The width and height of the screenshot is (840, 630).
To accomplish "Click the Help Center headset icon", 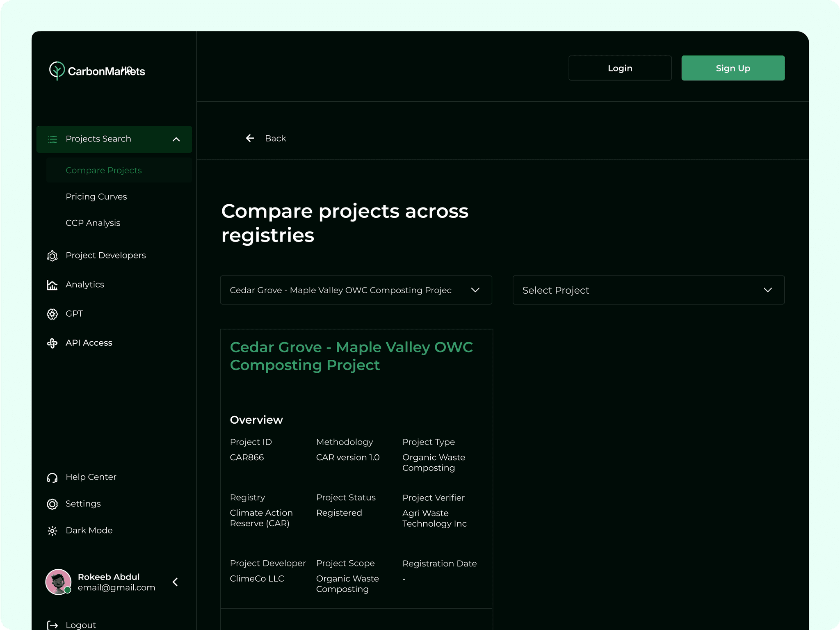I will 52,477.
